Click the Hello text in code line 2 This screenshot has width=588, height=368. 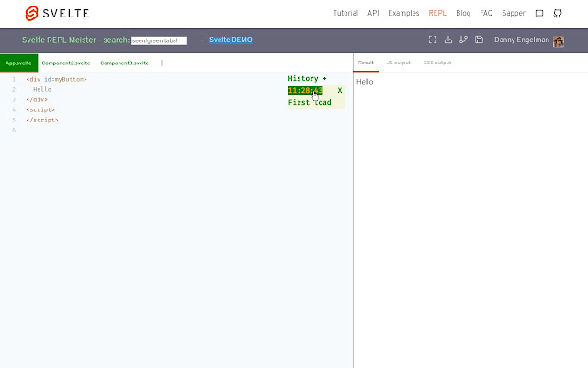click(42, 90)
